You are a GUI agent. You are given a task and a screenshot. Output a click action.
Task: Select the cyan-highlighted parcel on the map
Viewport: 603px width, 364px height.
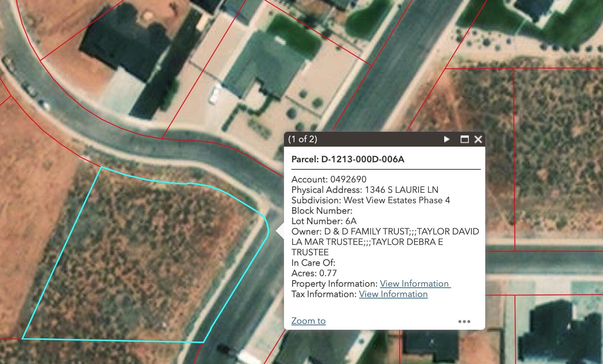pyautogui.click(x=142, y=261)
